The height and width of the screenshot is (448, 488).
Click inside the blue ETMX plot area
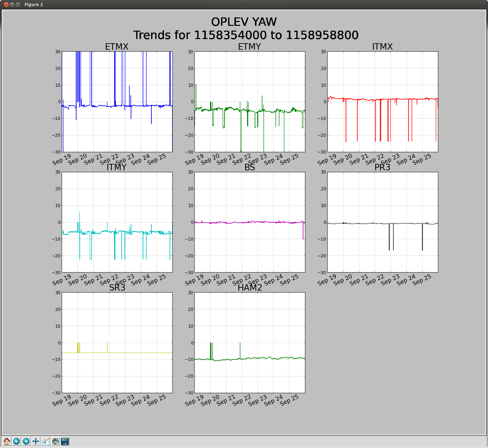(x=117, y=102)
